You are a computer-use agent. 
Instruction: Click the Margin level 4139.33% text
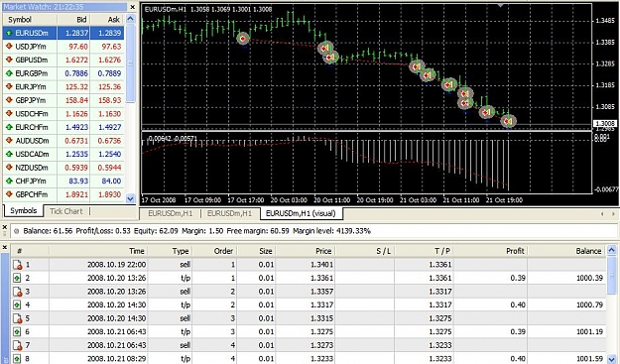(331, 231)
